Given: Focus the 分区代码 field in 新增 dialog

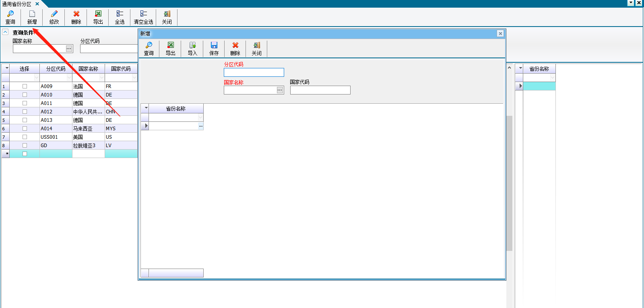Looking at the screenshot, I should tap(254, 72).
